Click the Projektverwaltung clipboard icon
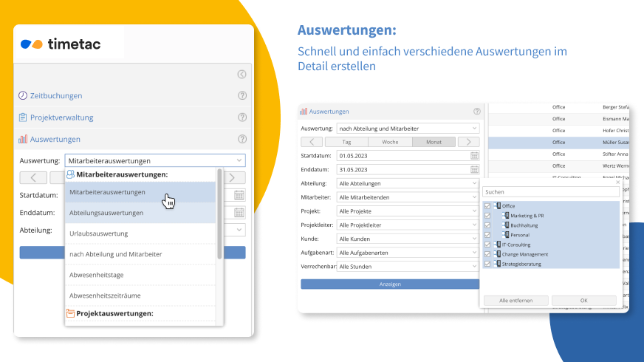644x362 pixels. coord(23,117)
